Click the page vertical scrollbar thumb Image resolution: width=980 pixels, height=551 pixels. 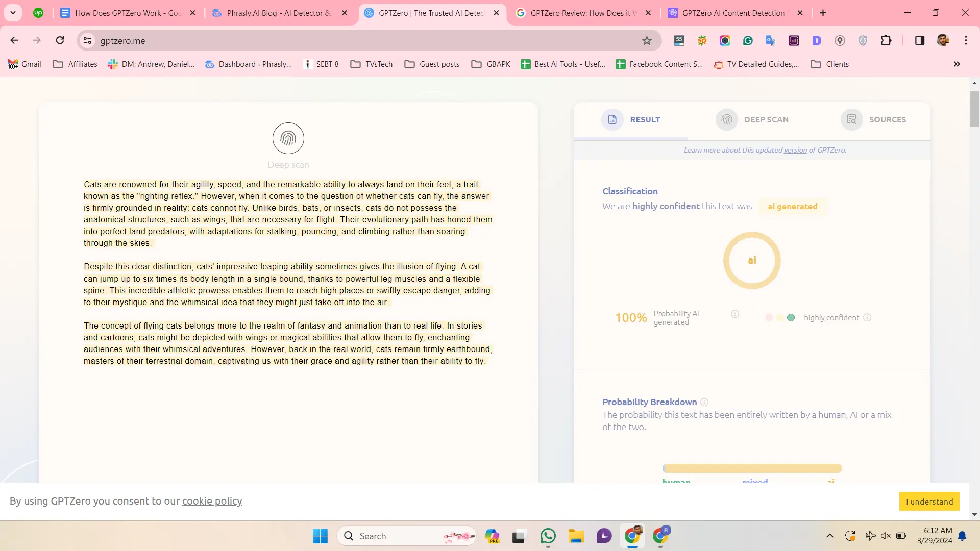tap(974, 109)
